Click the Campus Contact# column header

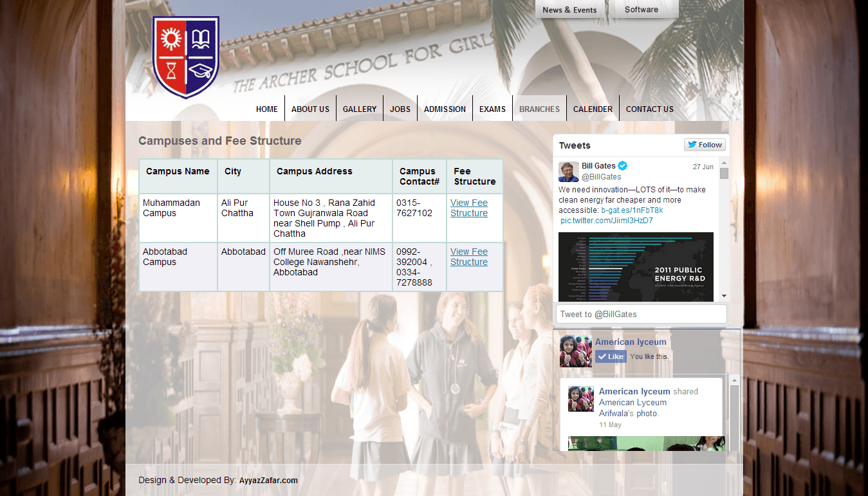tap(420, 176)
